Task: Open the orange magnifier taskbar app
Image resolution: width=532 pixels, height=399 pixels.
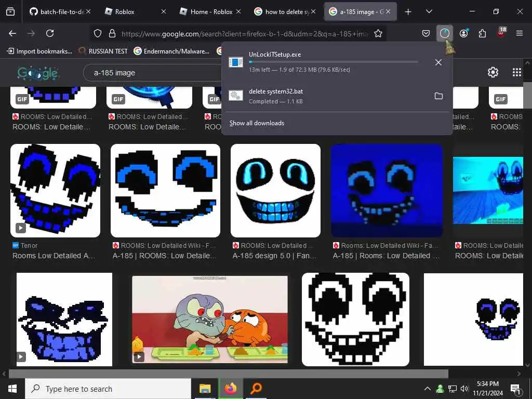Action: [256, 389]
